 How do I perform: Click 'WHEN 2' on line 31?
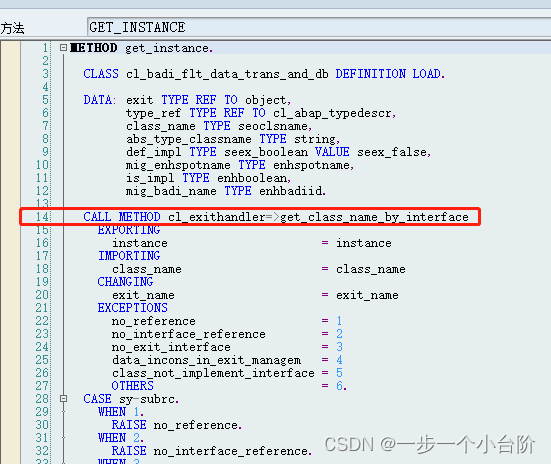tap(118, 438)
